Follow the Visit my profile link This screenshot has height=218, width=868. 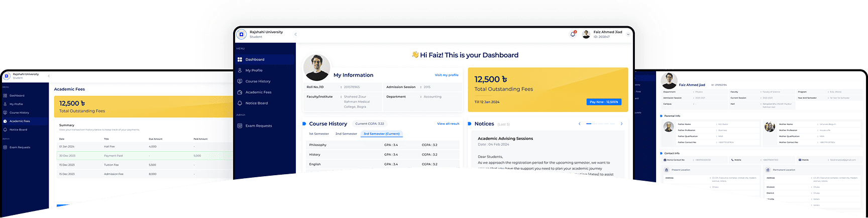click(x=447, y=75)
